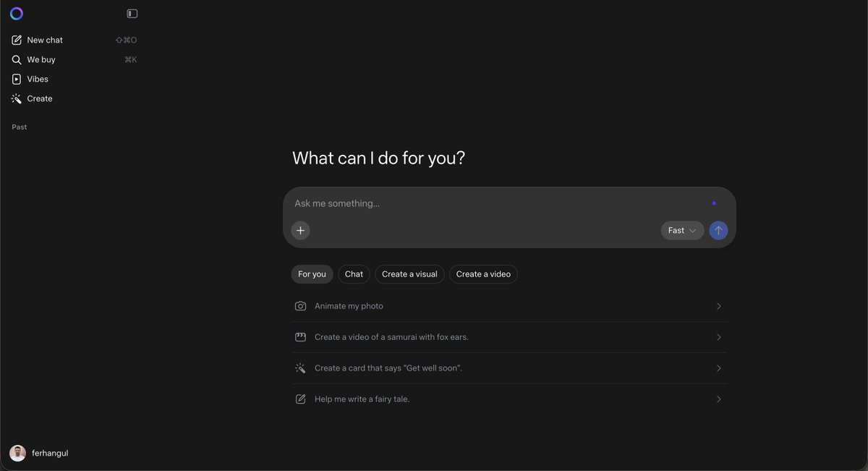Image resolution: width=868 pixels, height=471 pixels.
Task: Choose the Animate my photo suggestion
Action: 509,306
